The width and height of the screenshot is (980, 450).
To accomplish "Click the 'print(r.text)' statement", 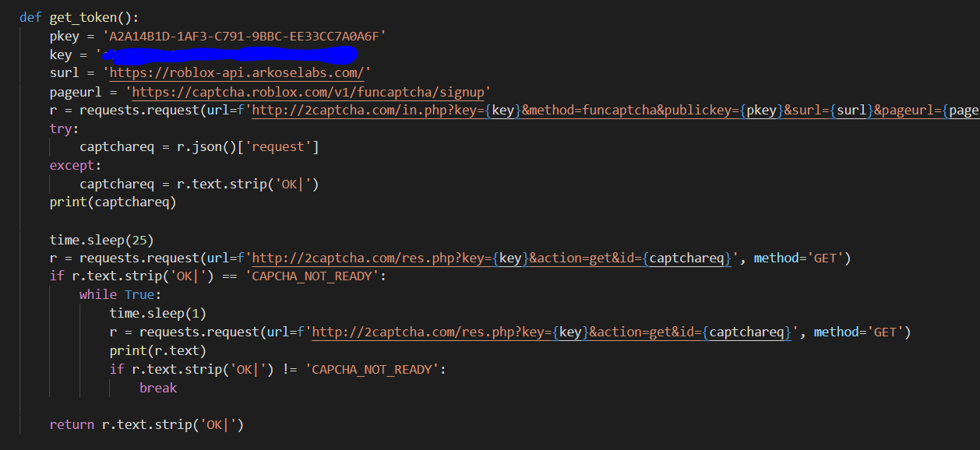I will (158, 351).
